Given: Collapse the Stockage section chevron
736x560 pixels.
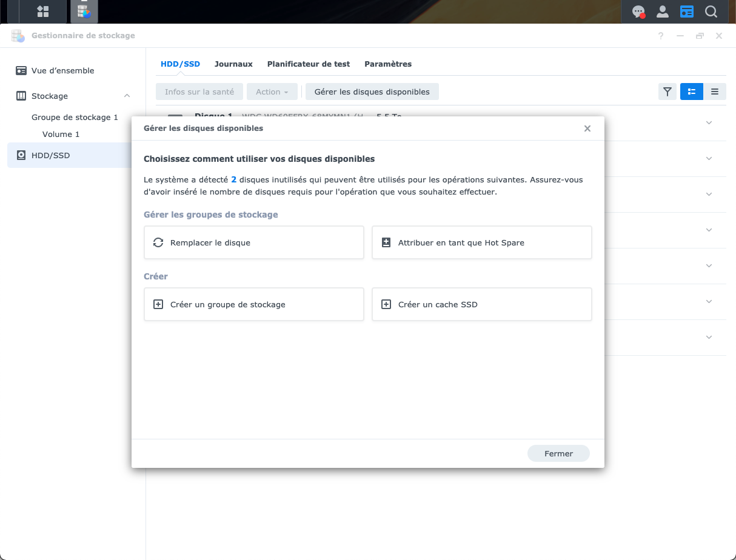Looking at the screenshot, I should (127, 96).
